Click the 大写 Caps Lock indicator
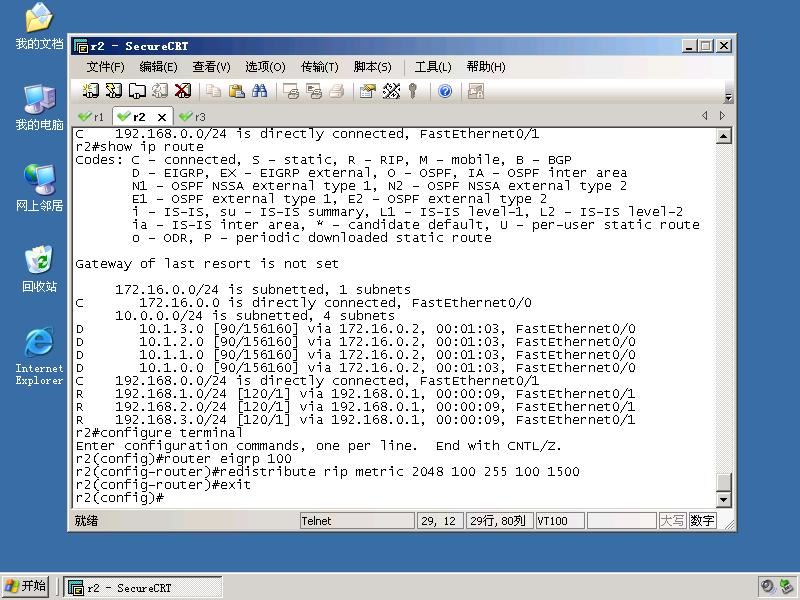This screenshot has width=800, height=600. [x=672, y=521]
